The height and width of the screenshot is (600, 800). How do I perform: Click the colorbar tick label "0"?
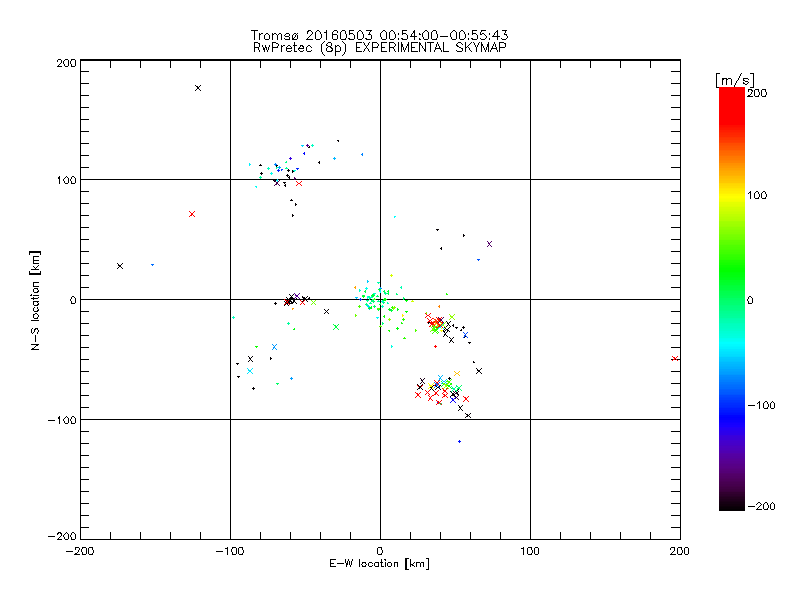point(750,301)
